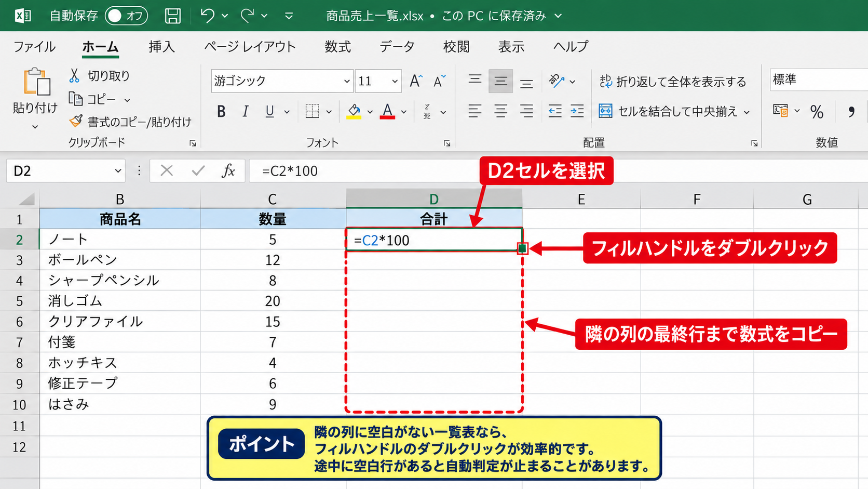Open the font color dropdown arrow
868x489 pixels.
coord(404,112)
